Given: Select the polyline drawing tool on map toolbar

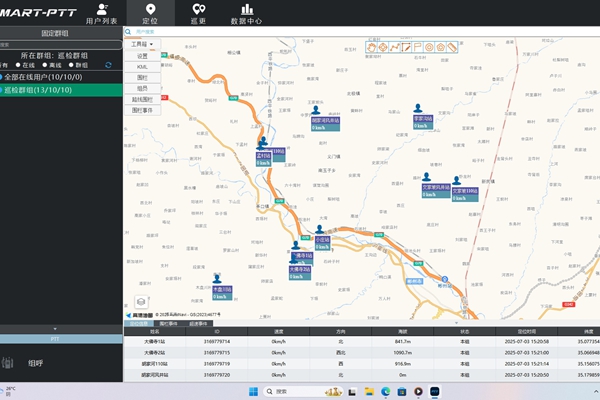Looking at the screenshot, I should (x=393, y=46).
